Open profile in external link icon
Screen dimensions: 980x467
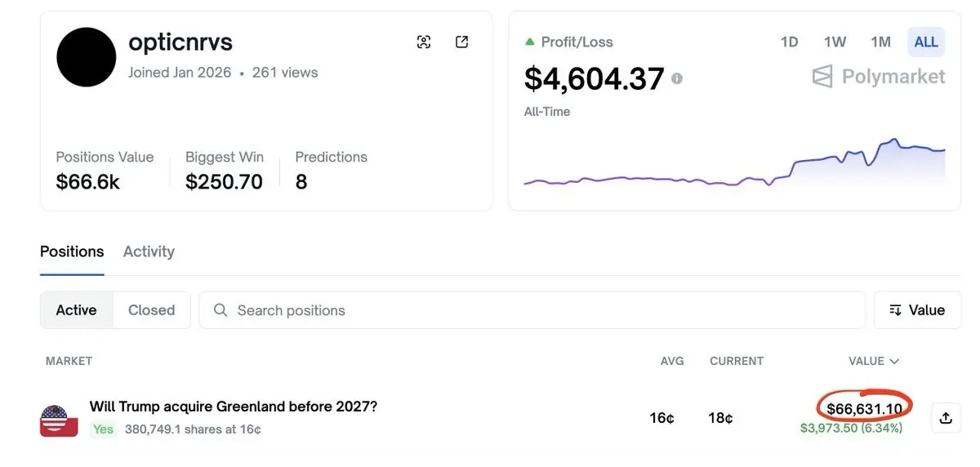tap(461, 42)
